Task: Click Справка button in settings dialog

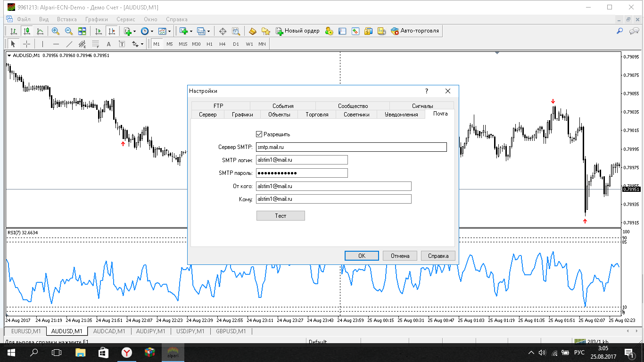Action: 438,256
